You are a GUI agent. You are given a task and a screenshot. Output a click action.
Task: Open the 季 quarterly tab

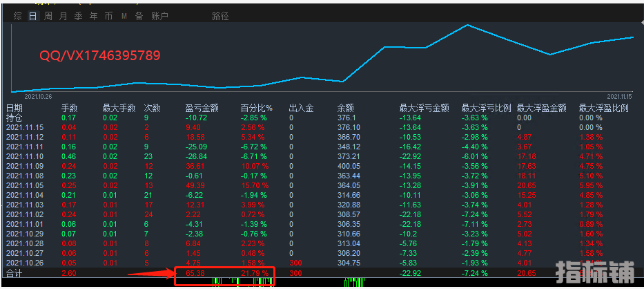click(79, 16)
